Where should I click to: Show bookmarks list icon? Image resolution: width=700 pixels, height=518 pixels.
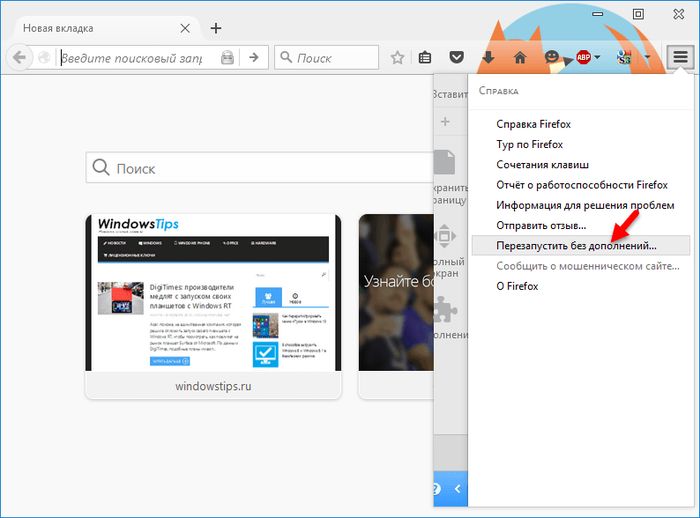tap(425, 57)
